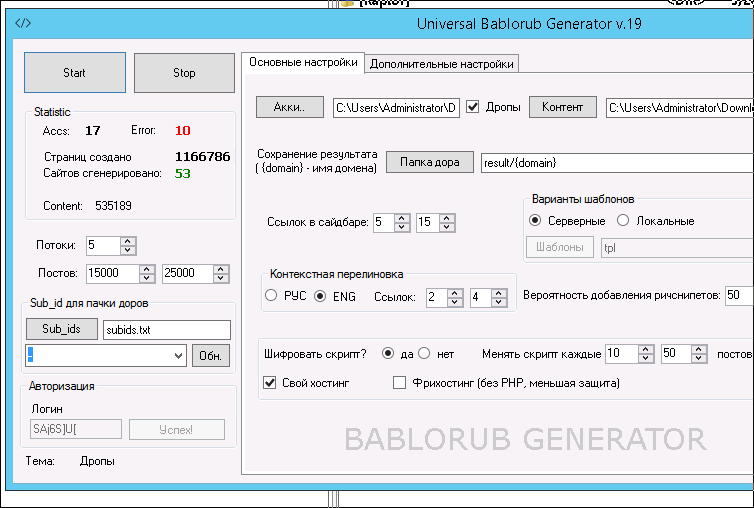Click the Успех! button
This screenshot has width=754, height=508.
coord(176,429)
